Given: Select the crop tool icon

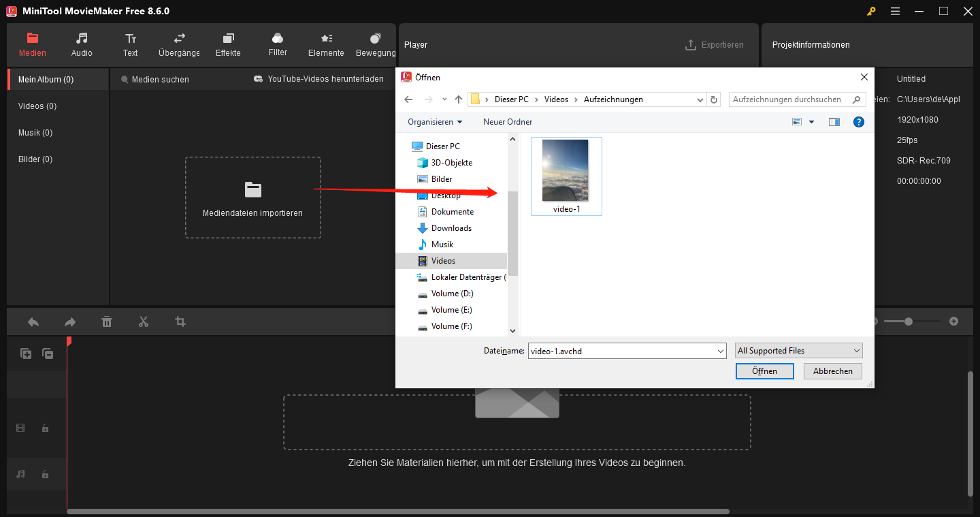Looking at the screenshot, I should pyautogui.click(x=180, y=321).
